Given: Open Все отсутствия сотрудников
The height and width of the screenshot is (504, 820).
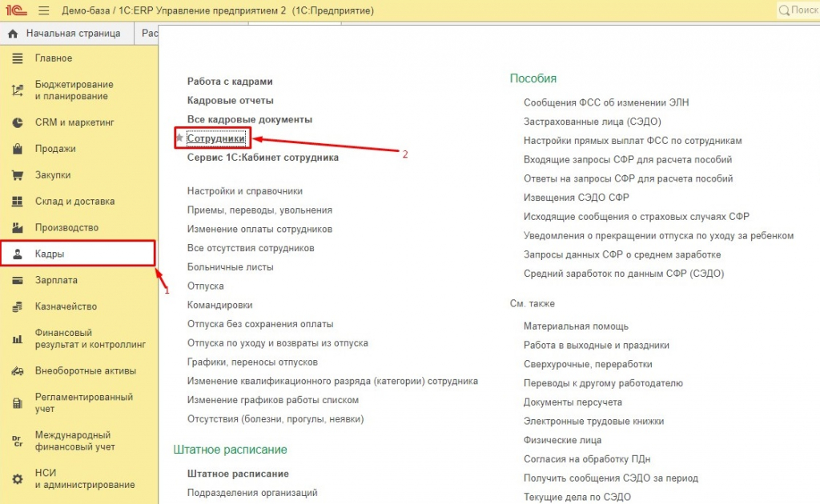Looking at the screenshot, I should point(251,248).
